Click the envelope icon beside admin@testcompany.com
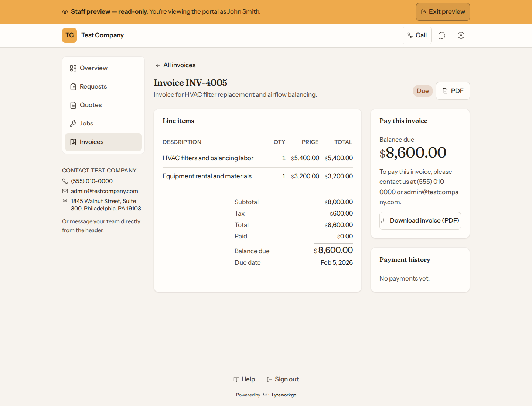 click(x=65, y=191)
